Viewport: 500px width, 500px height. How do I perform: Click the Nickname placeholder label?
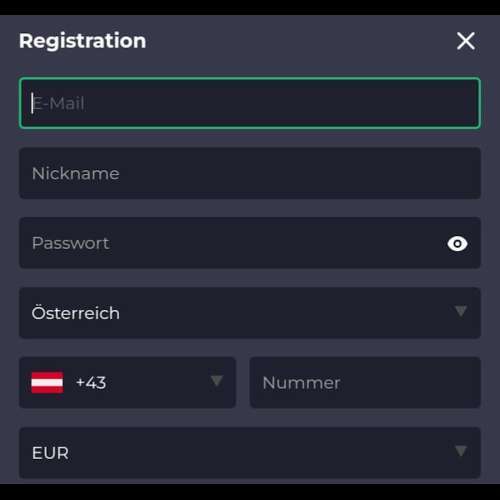pos(76,173)
